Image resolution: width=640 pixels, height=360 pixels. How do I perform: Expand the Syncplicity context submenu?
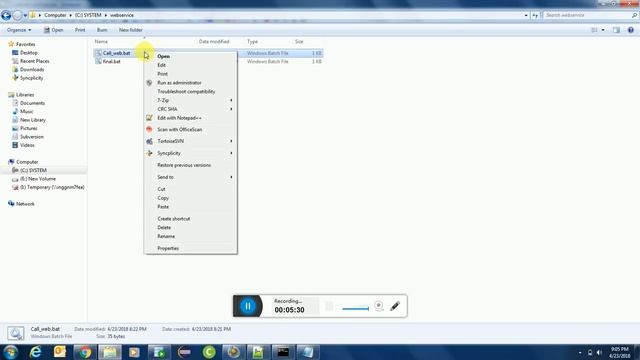point(191,153)
